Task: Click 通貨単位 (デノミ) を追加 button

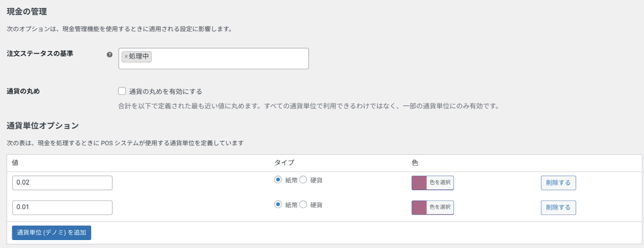Action: tap(52, 233)
